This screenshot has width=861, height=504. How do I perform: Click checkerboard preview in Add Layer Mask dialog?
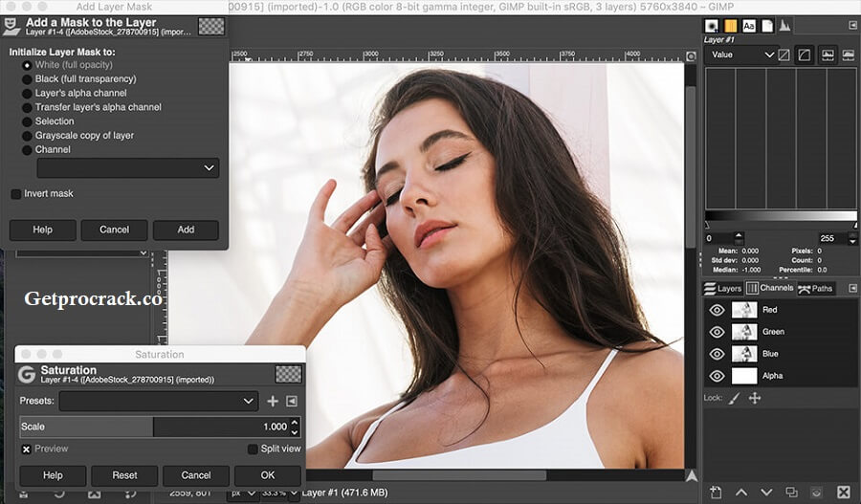pyautogui.click(x=211, y=26)
